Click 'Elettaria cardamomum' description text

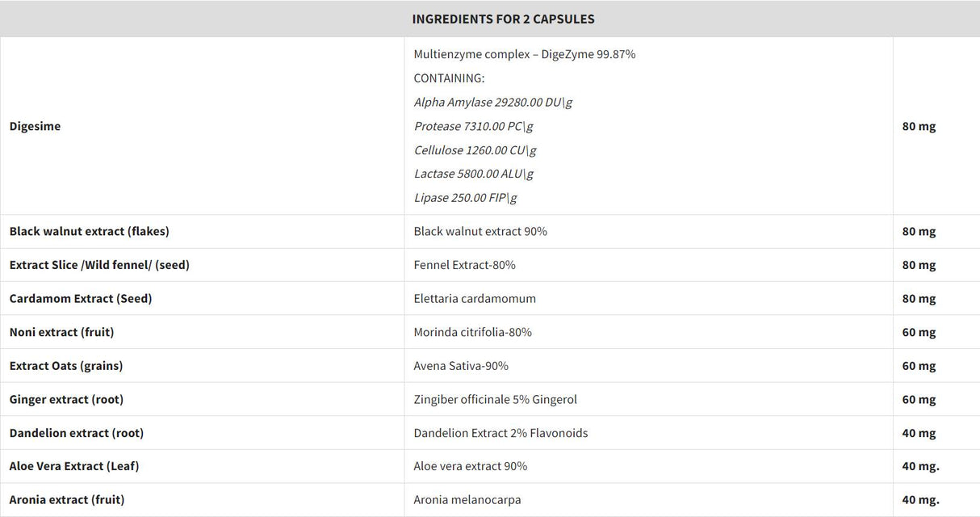(475, 298)
